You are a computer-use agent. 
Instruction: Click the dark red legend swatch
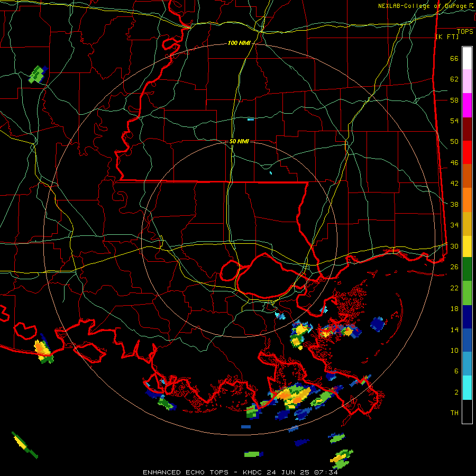467,129
